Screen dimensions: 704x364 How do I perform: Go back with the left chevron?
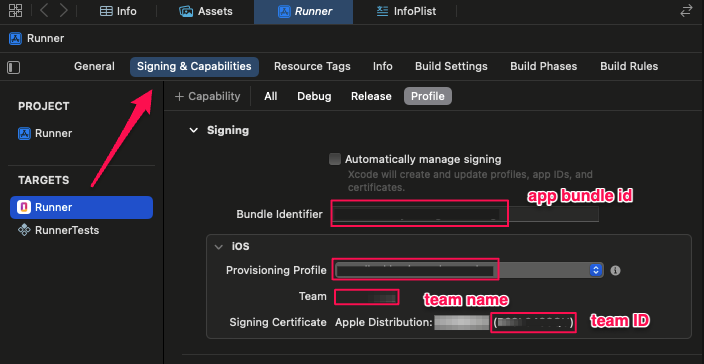point(44,10)
